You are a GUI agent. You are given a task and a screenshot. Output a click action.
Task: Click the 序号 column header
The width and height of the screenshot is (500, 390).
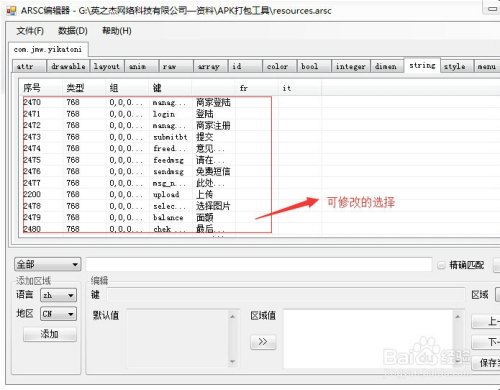[x=40, y=88]
